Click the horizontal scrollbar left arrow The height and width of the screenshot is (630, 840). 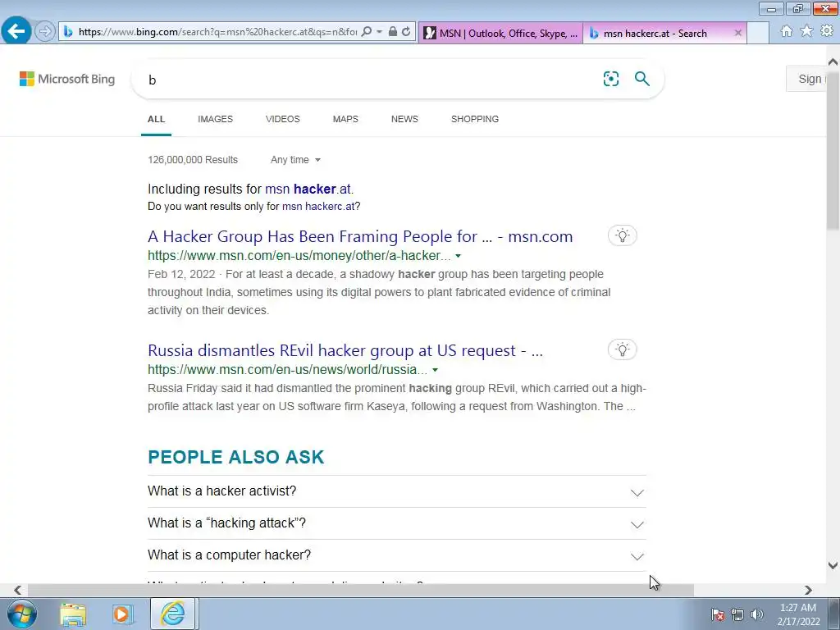[x=18, y=590]
